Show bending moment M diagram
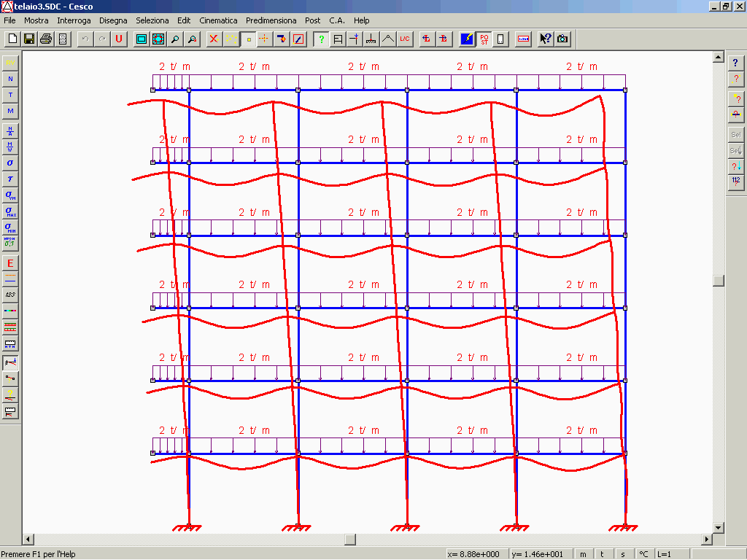 (x=10, y=111)
